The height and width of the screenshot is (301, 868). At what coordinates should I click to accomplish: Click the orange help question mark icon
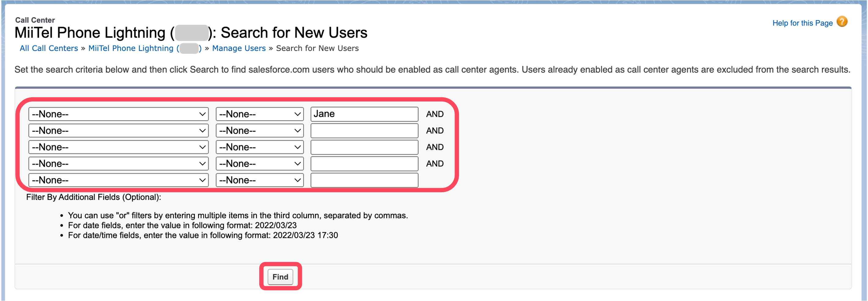pos(842,22)
